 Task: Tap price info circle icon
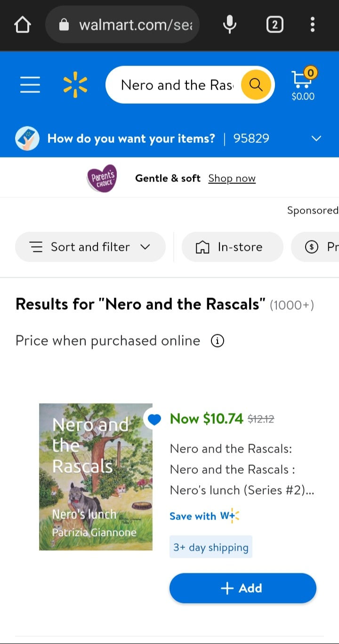(217, 341)
